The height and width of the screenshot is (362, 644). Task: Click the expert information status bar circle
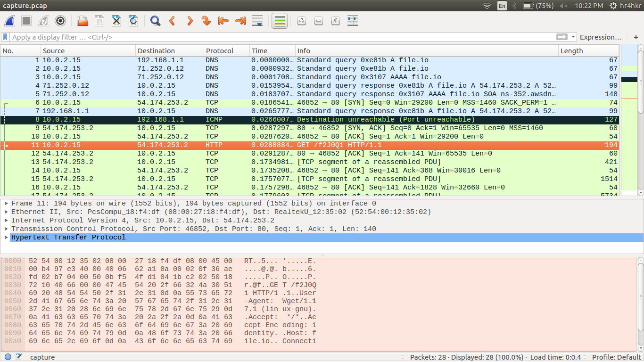[x=8, y=357]
